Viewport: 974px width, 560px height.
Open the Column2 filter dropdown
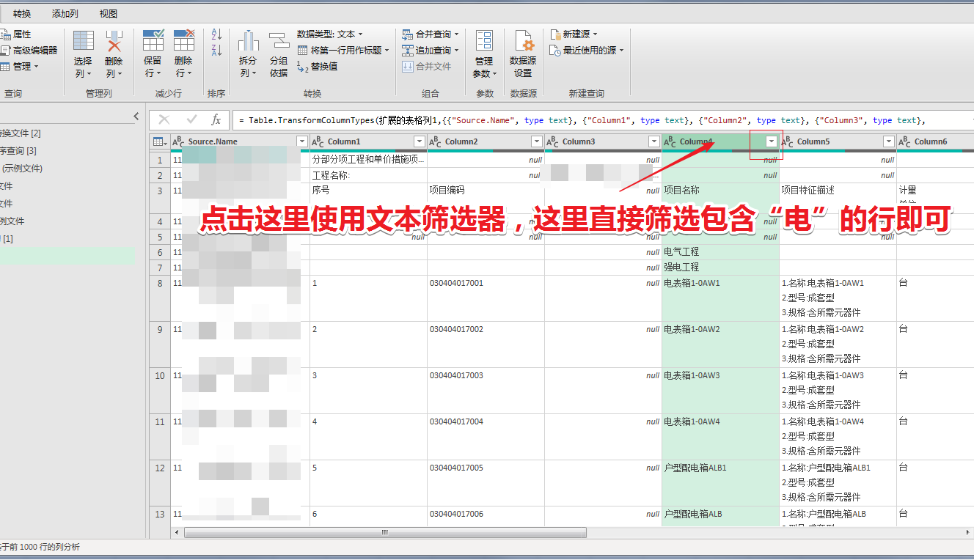[536, 141]
